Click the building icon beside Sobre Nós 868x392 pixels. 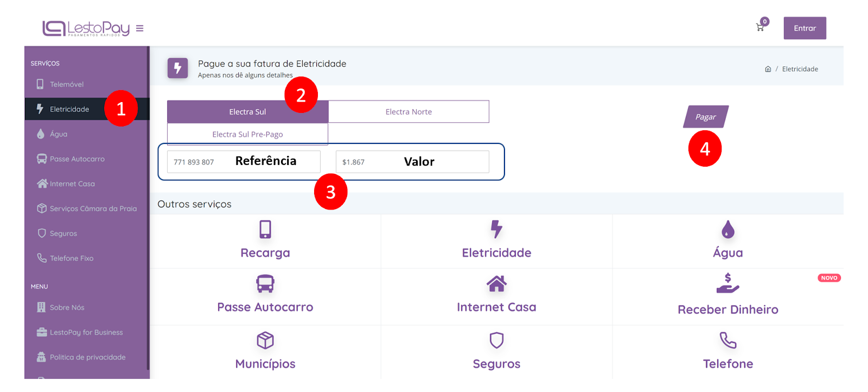(41, 307)
